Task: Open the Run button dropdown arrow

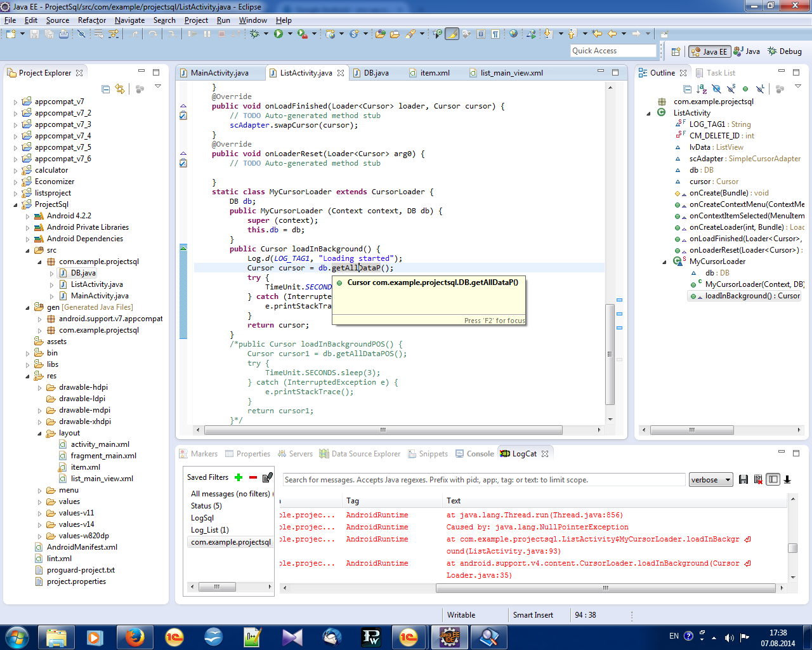Action: 290,34
